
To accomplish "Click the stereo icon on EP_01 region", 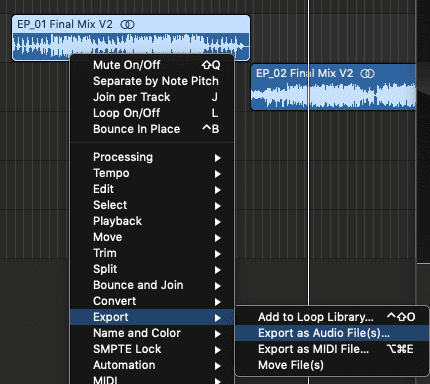I will tap(127, 24).
